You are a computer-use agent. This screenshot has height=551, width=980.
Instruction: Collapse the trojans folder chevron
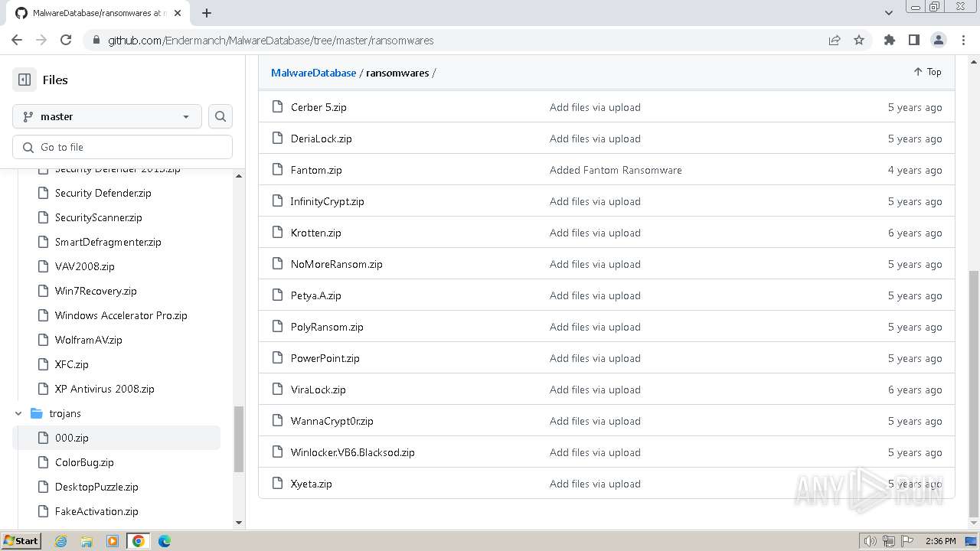18,413
